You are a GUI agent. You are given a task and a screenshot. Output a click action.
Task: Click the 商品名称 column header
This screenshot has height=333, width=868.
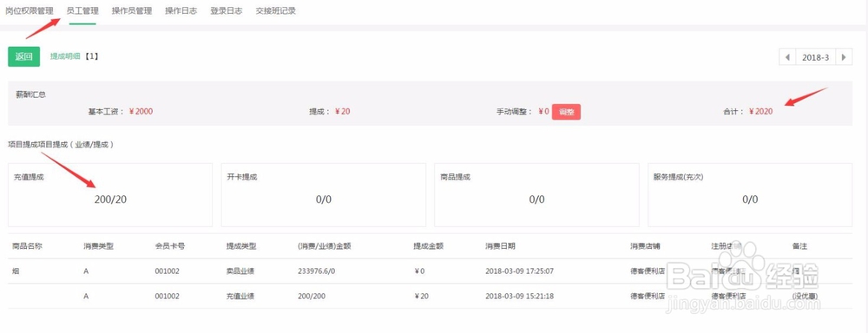point(27,246)
